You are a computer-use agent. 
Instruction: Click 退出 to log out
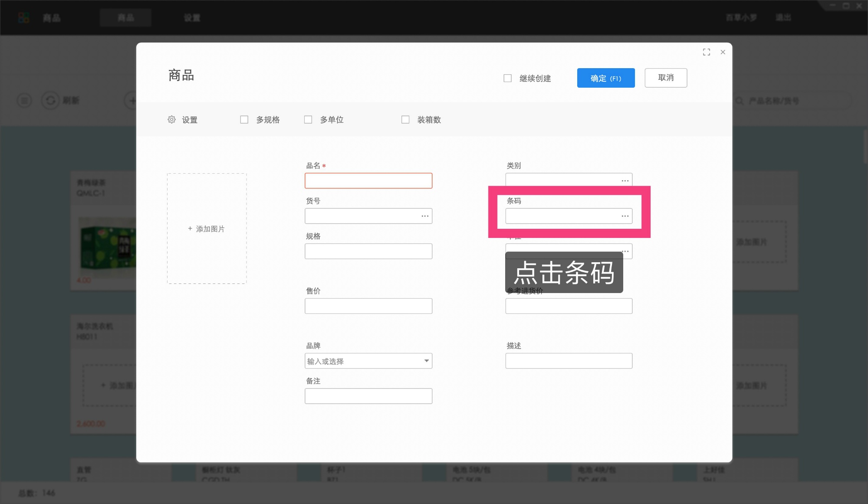point(783,17)
